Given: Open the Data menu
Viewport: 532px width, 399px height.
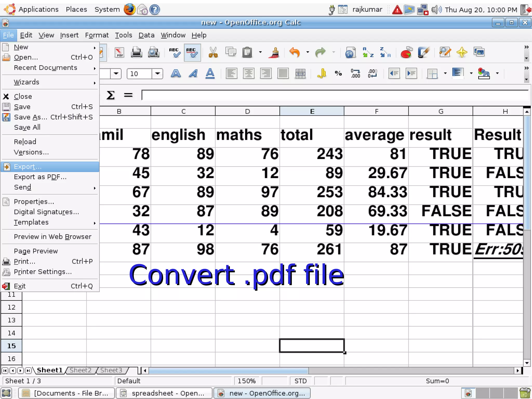Looking at the screenshot, I should [147, 35].
